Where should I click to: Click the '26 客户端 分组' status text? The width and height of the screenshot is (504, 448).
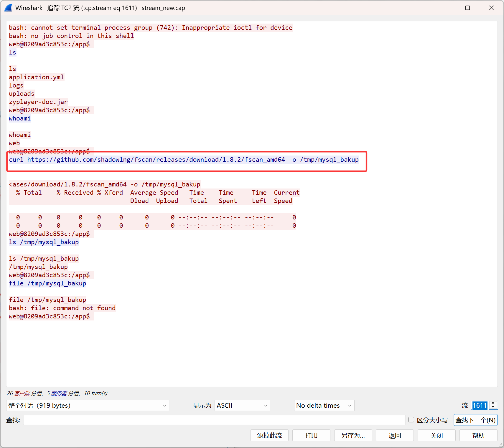25,393
